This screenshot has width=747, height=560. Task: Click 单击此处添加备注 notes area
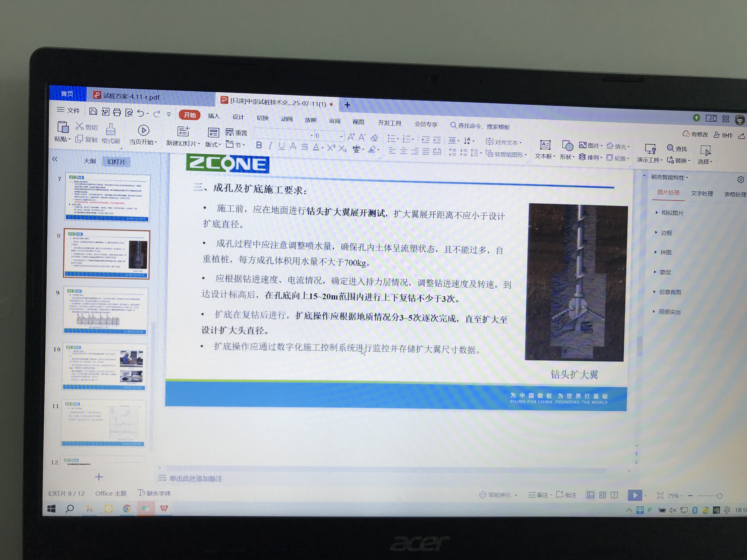click(x=195, y=478)
